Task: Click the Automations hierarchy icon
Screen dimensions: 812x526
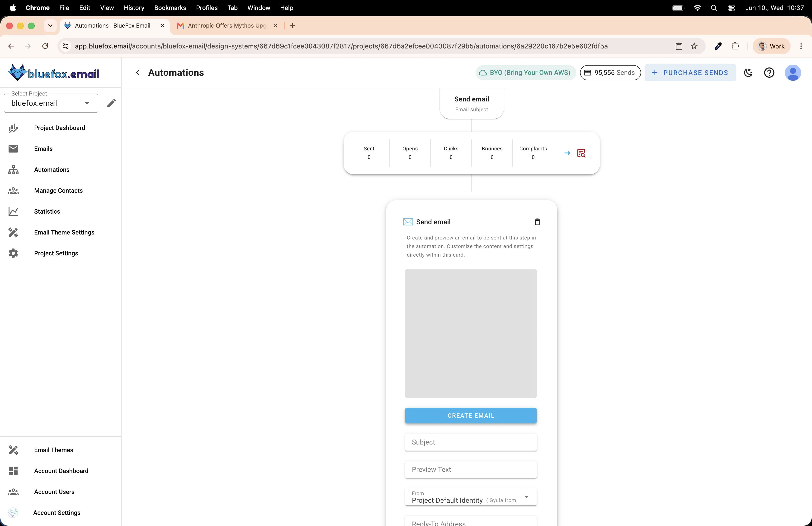Action: [x=13, y=170]
